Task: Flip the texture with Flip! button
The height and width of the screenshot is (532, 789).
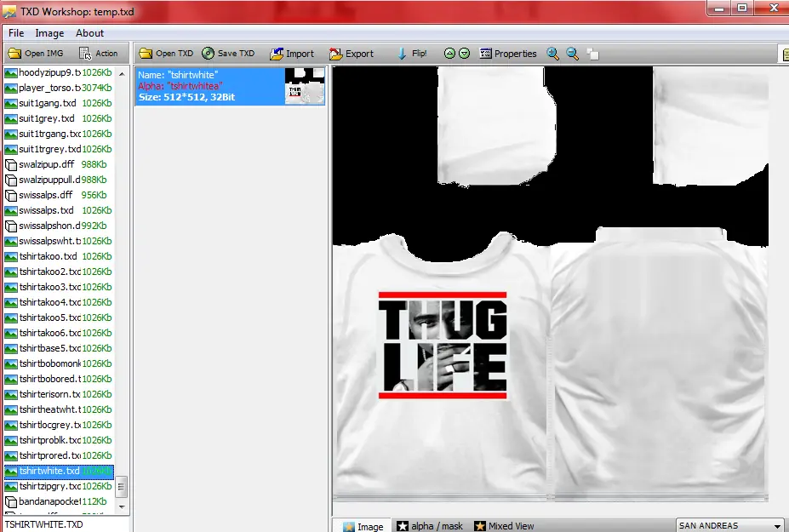Action: point(412,54)
